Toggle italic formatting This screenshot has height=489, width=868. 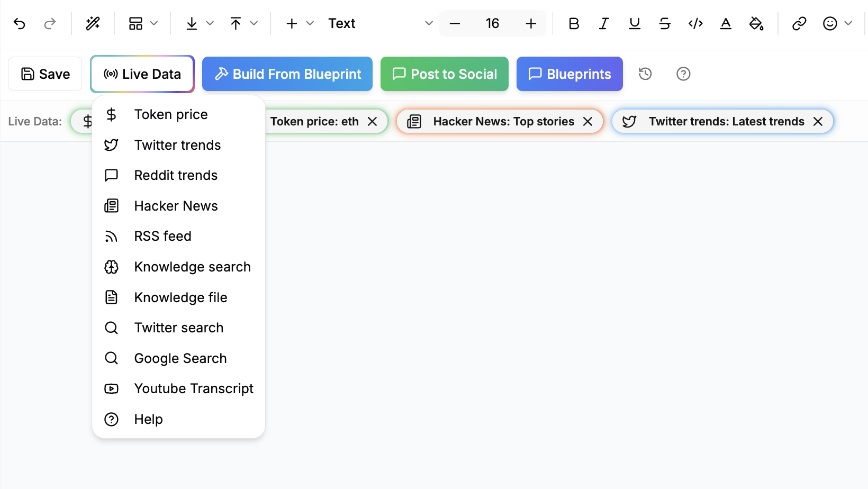tap(604, 23)
